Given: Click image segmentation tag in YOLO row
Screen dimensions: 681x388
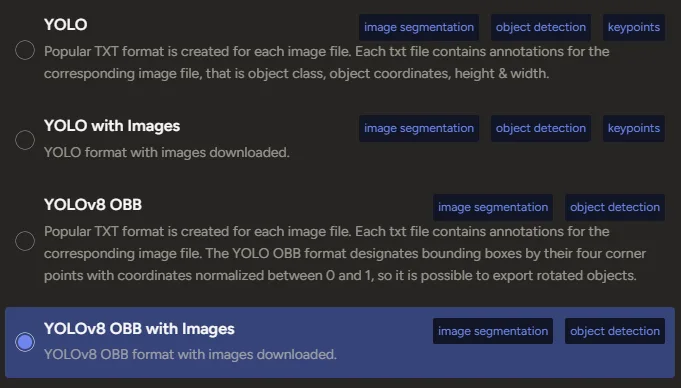Looking at the screenshot, I should pos(419,27).
